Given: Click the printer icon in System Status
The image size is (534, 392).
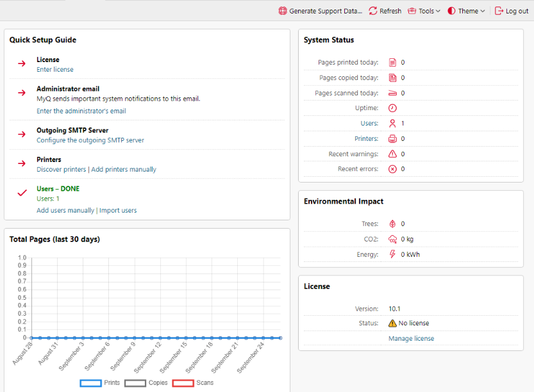Looking at the screenshot, I should point(392,139).
